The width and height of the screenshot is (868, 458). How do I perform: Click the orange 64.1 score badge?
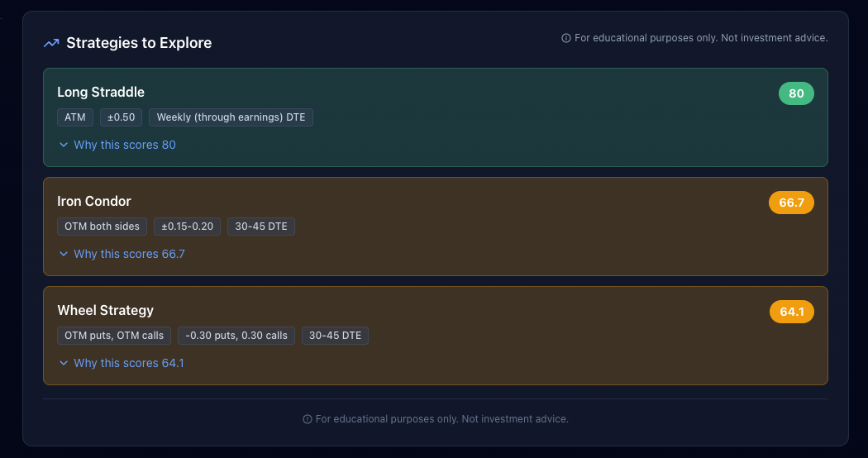tap(791, 312)
